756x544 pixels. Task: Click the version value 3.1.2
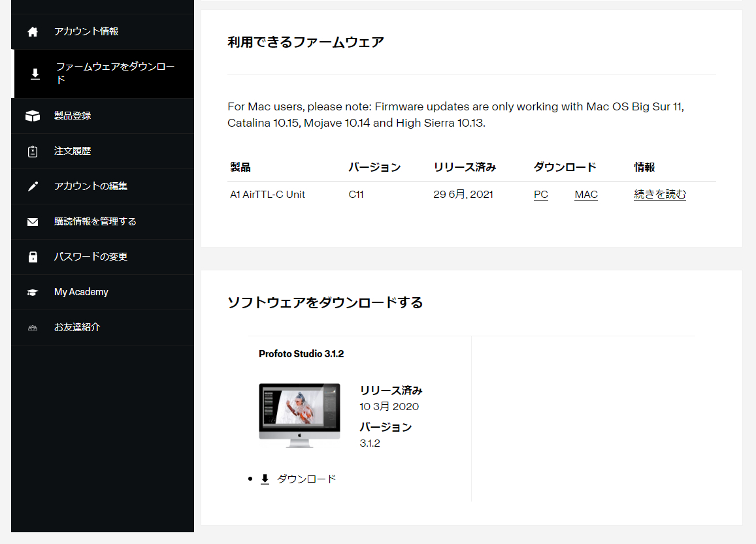pos(370,443)
